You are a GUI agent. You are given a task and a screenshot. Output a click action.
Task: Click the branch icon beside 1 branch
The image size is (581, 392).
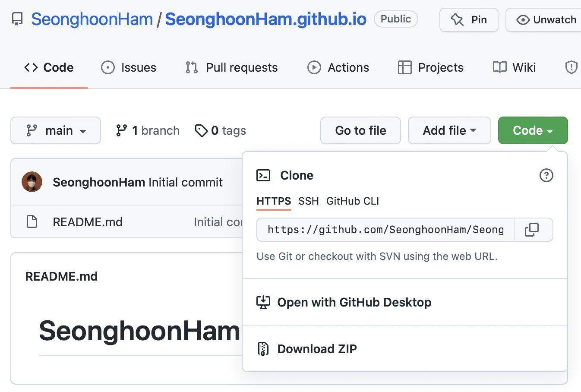[121, 130]
